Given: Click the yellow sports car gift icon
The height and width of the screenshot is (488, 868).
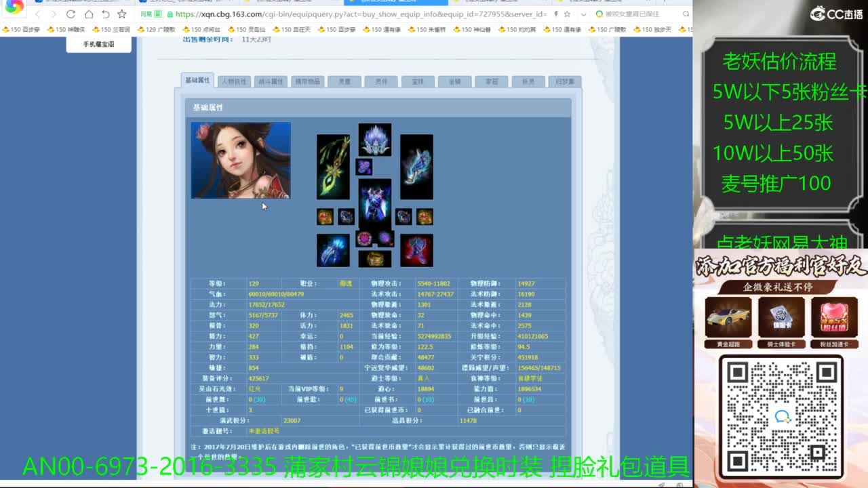Looking at the screenshot, I should coord(728,317).
